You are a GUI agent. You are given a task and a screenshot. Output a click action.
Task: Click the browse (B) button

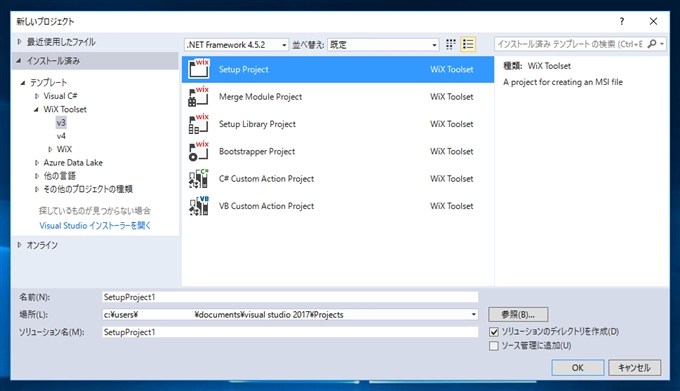click(x=518, y=314)
